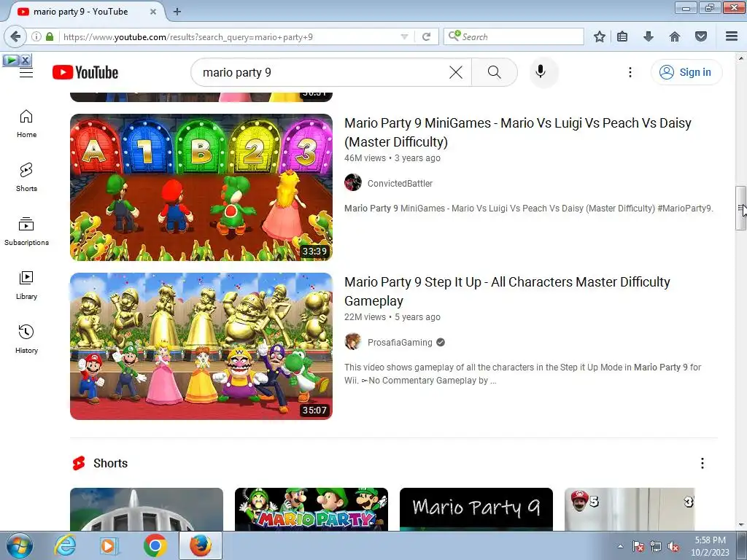The image size is (747, 560).
Task: Click the #MarioParty9 hashtag
Action: tap(684, 208)
